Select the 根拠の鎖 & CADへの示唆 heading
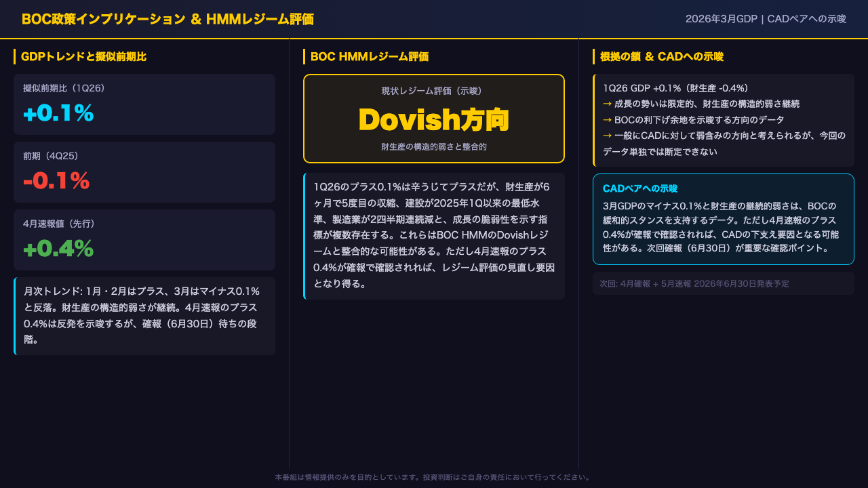The image size is (868, 488). [662, 57]
